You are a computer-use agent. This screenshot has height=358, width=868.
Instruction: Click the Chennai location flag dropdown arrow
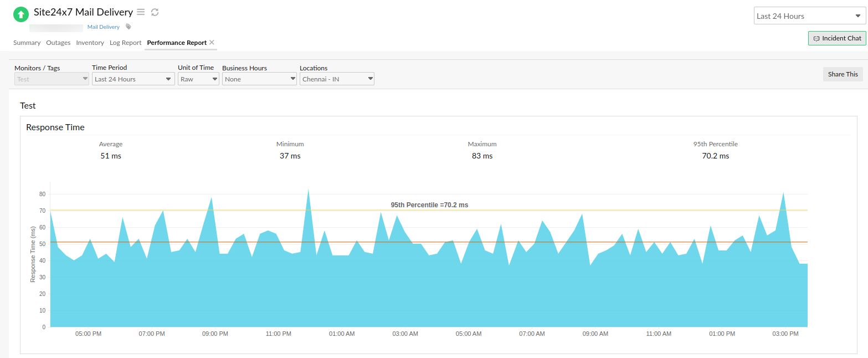pyautogui.click(x=370, y=79)
